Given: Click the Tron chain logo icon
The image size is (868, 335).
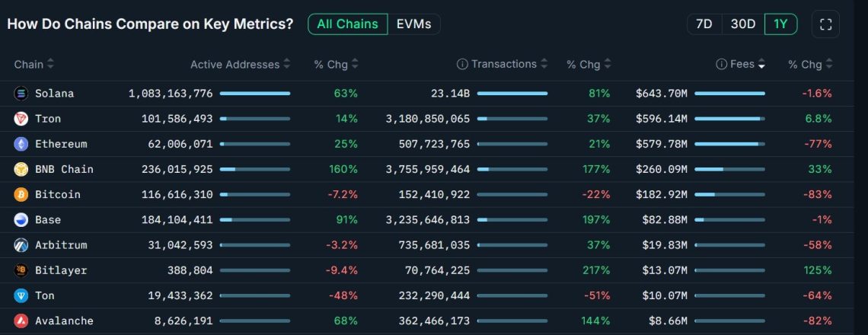Looking at the screenshot, I should (x=21, y=119).
